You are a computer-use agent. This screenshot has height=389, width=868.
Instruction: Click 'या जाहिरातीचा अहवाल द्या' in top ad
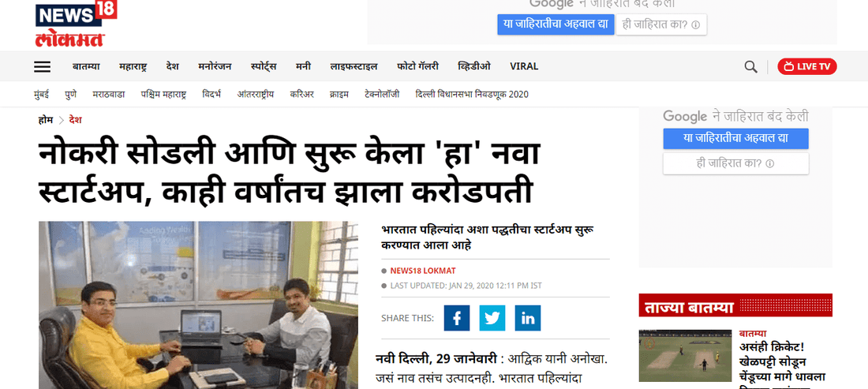click(x=556, y=24)
